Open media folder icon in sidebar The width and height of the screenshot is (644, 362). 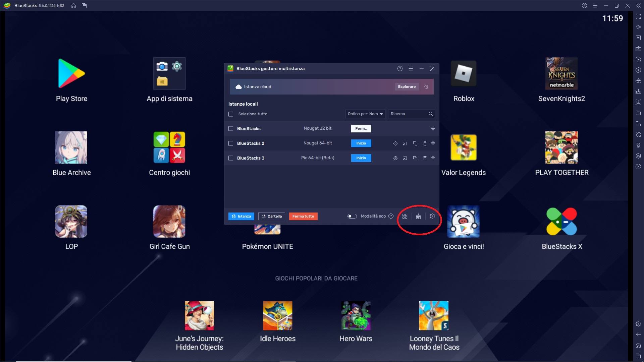point(638,113)
